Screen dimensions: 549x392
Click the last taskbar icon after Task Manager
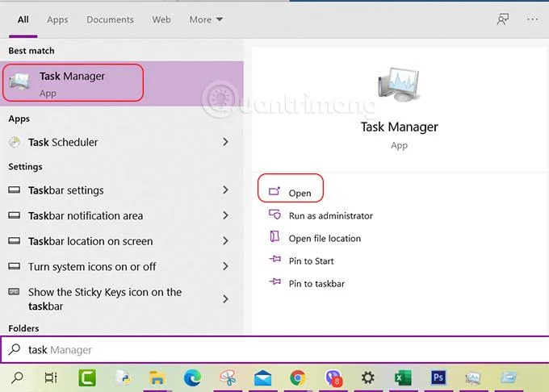509,377
